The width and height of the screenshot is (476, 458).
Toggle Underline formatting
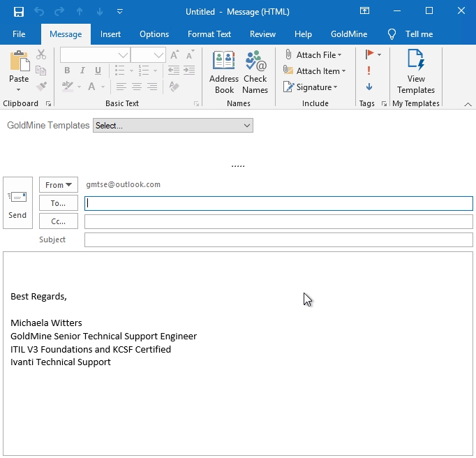coord(98,71)
